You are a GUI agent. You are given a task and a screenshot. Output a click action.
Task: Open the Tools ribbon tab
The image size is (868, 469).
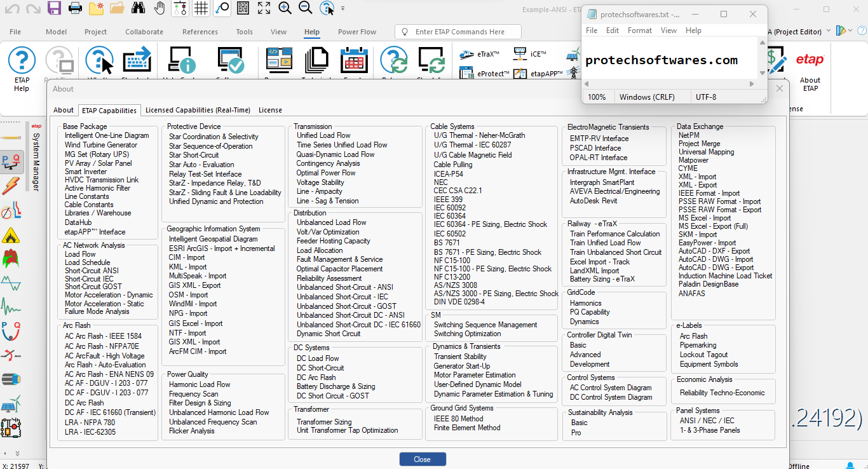(x=245, y=32)
